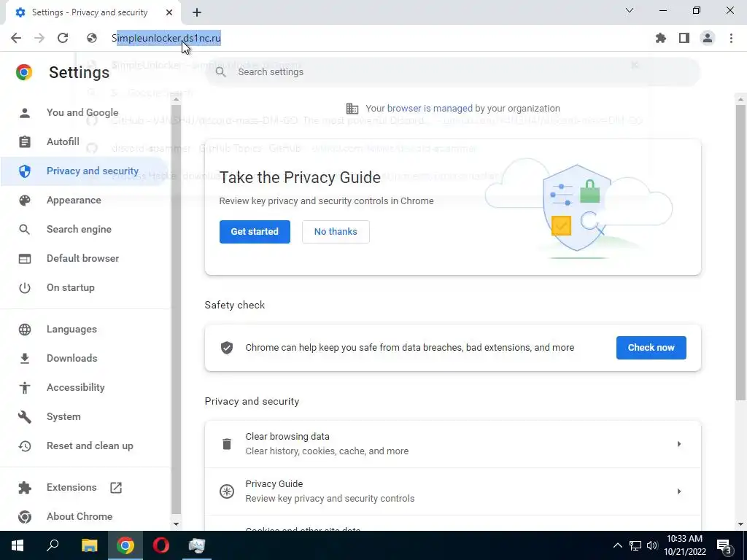Open Accessibility settings

[x=75, y=387]
